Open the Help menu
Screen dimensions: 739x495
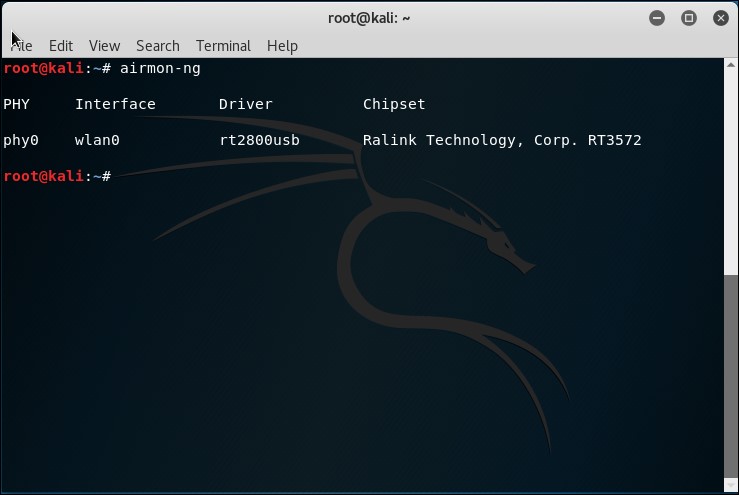tap(282, 46)
